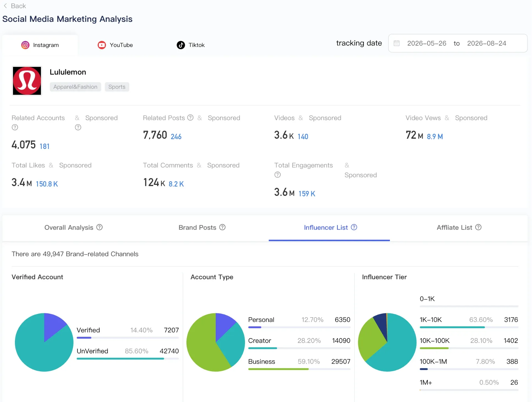532x402 pixels.
Task: Click the 1M+ tier label
Action: pos(426,382)
